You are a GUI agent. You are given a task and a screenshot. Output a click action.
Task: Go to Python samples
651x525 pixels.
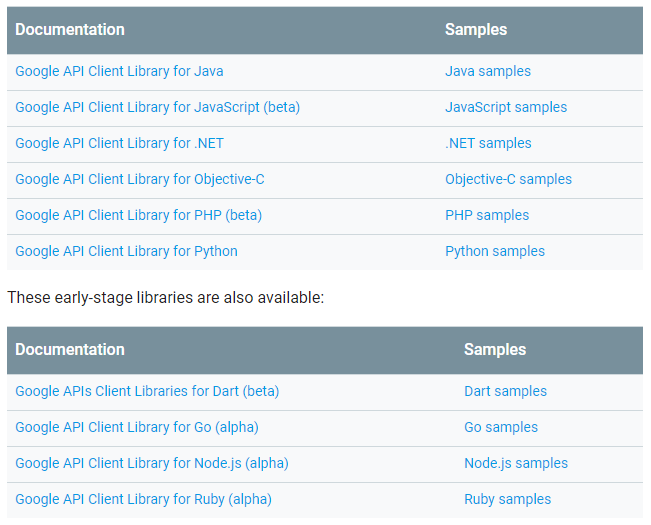[495, 251]
